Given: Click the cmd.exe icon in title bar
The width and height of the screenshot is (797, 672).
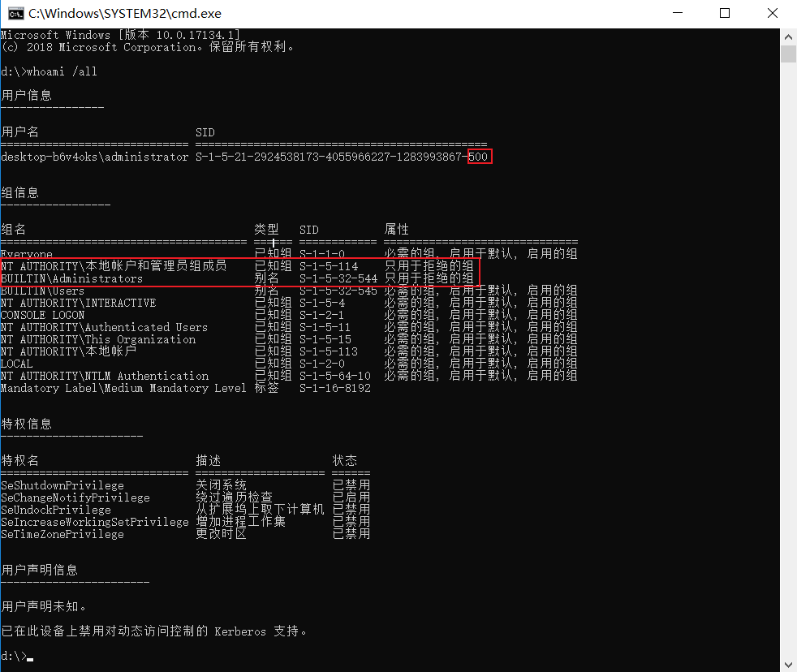Looking at the screenshot, I should point(14,14).
